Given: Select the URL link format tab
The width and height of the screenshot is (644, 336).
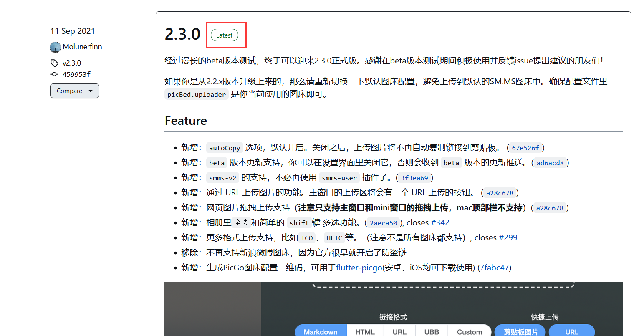Looking at the screenshot, I should (399, 331).
